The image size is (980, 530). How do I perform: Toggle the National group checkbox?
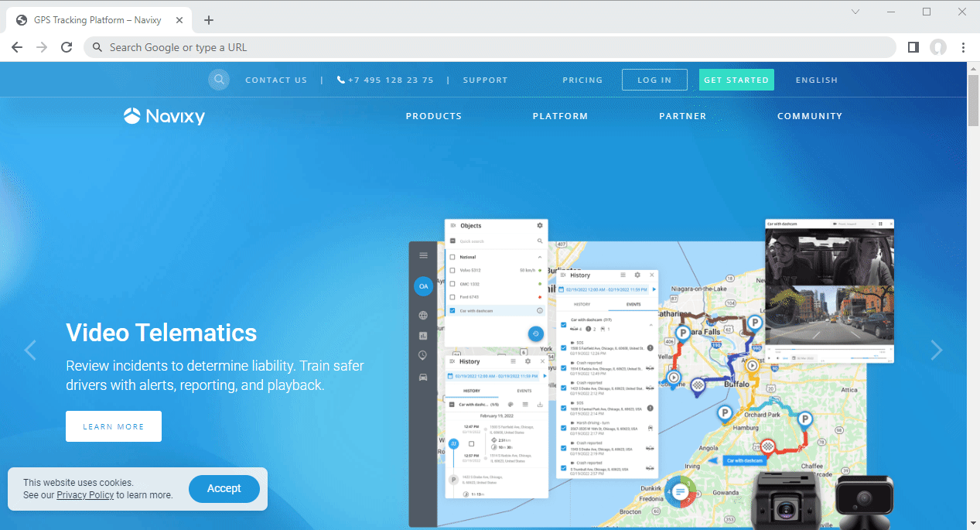[452, 257]
